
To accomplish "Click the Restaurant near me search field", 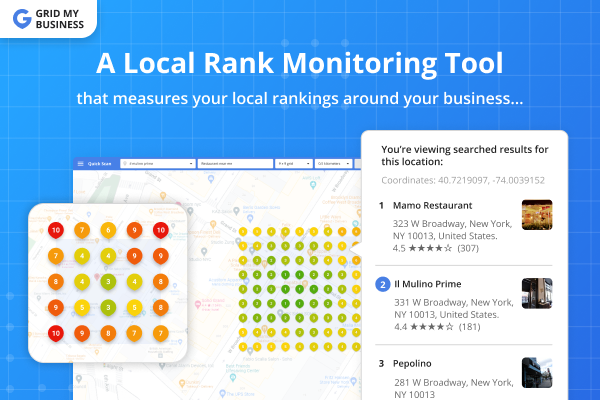I will (235, 164).
